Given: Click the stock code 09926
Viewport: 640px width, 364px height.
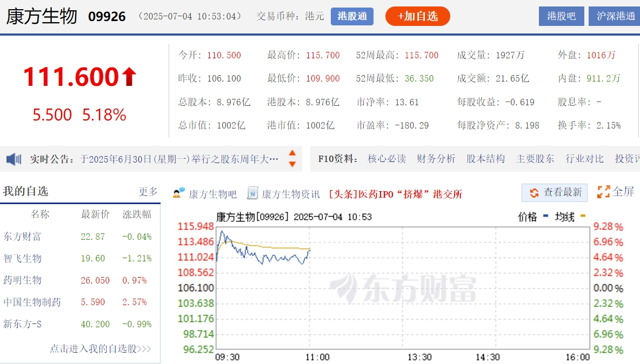Looking at the screenshot, I should coord(107,17).
